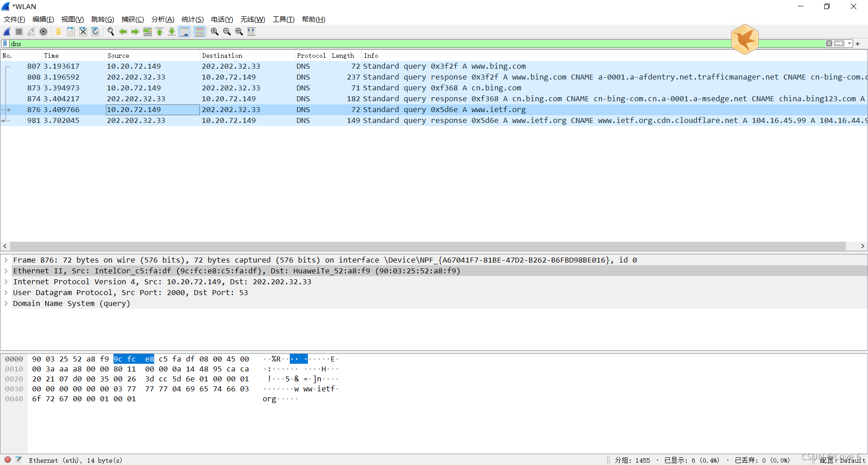Click the packet list horizontal scrollbar thumb
The width and height of the screenshot is (868, 465).
click(x=428, y=246)
